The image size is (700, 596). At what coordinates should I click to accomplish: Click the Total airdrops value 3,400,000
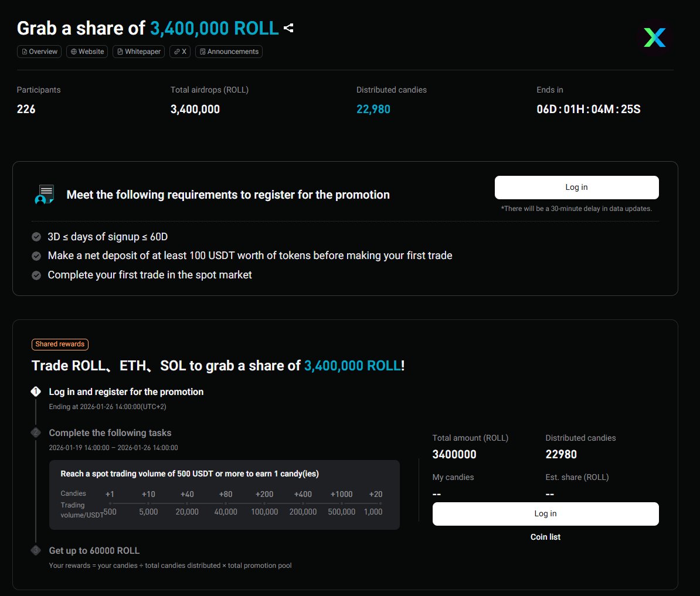(x=195, y=110)
